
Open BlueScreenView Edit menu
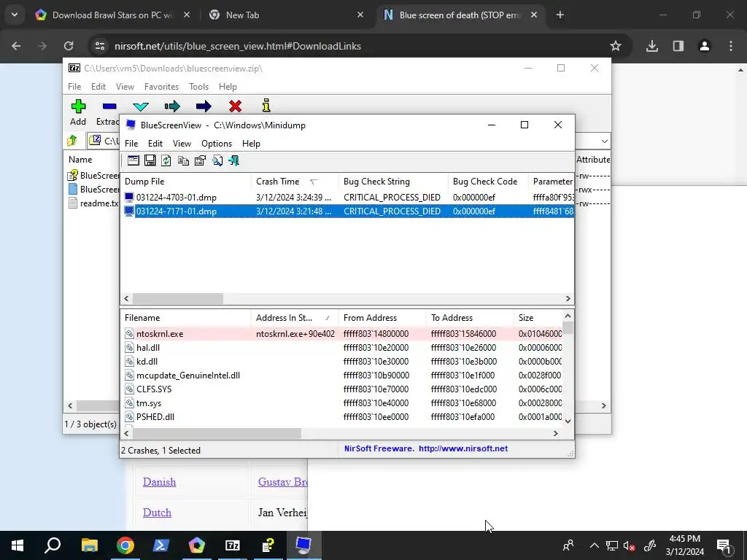click(x=155, y=144)
